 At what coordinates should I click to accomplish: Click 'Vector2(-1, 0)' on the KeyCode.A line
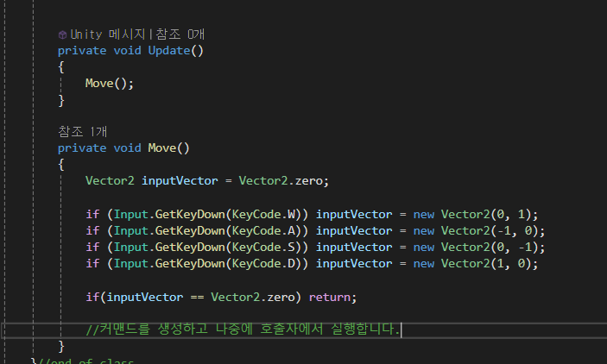pyautogui.click(x=490, y=231)
